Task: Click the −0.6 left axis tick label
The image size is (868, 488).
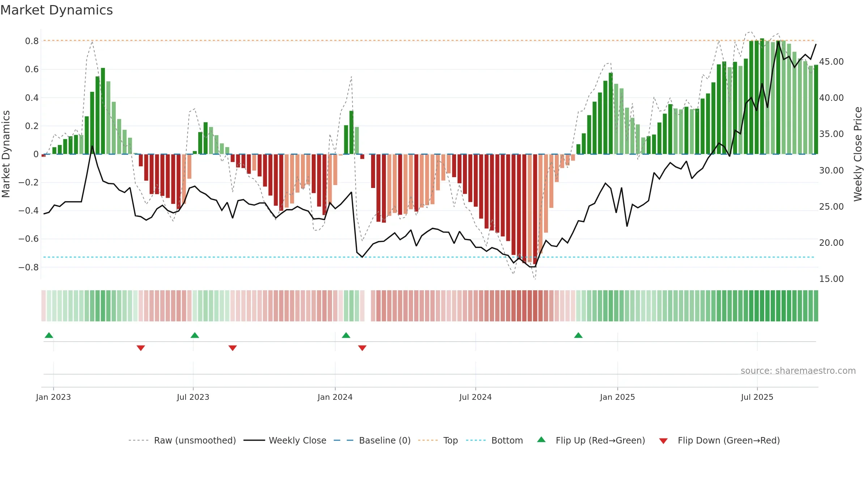Action: click(29, 239)
